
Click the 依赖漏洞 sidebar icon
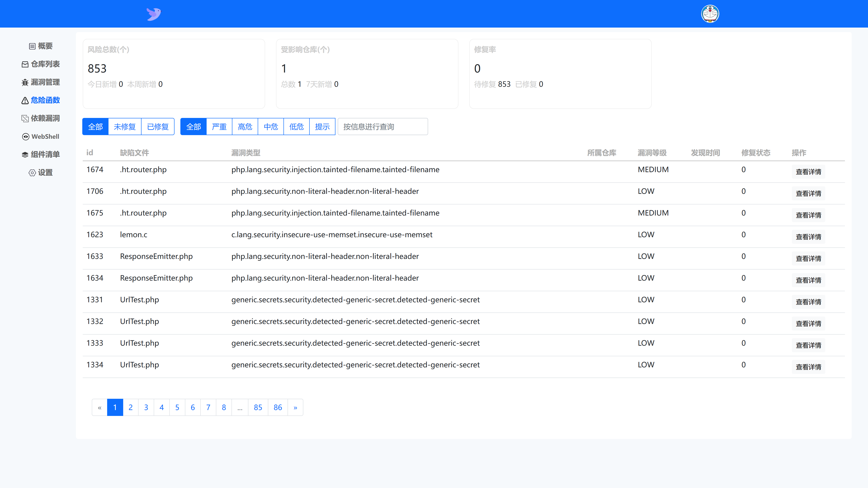[x=25, y=119]
